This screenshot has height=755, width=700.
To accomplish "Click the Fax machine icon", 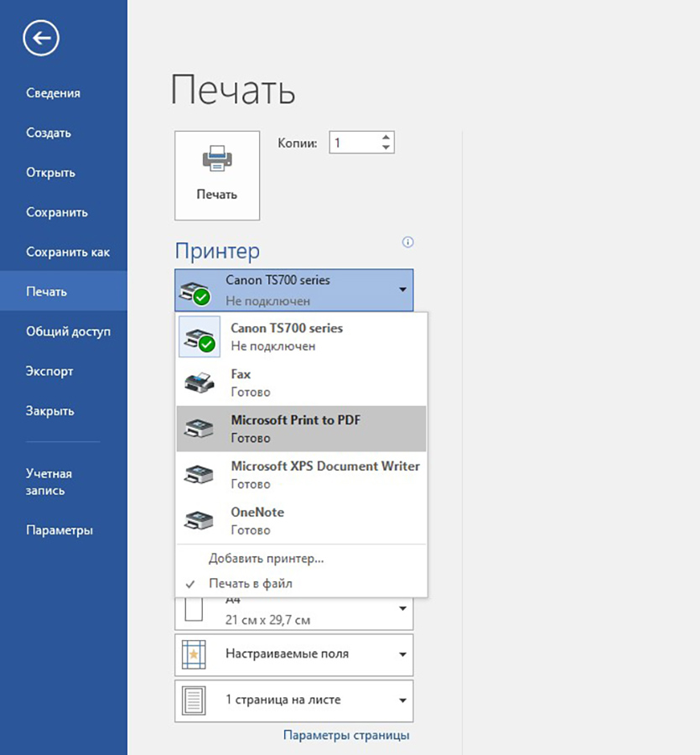I will [x=200, y=383].
